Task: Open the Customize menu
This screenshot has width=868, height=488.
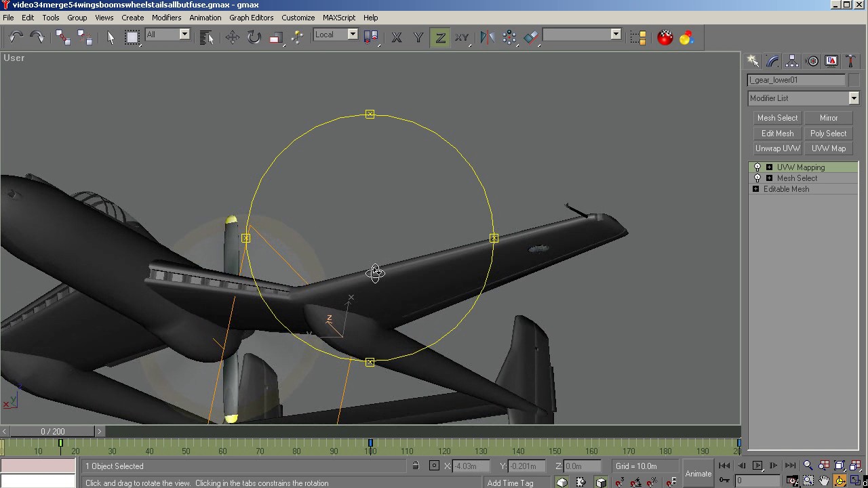Action: click(298, 18)
